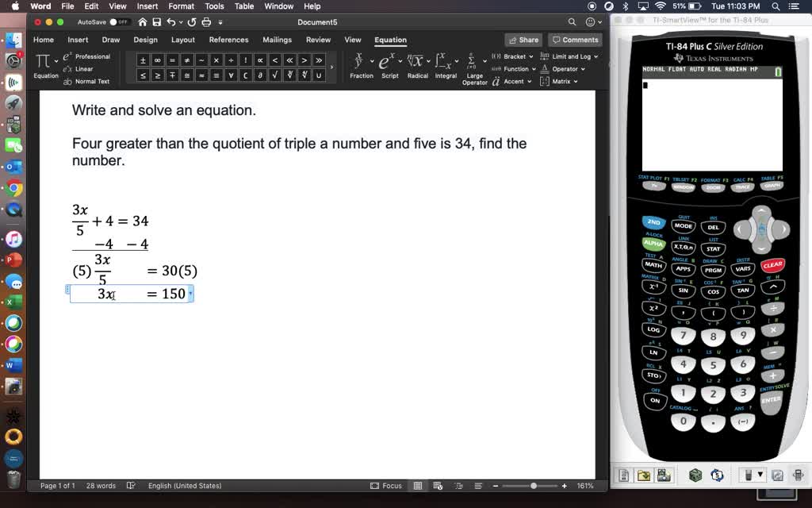
Task: Enable Focus mode in the status bar
Action: [x=386, y=485]
